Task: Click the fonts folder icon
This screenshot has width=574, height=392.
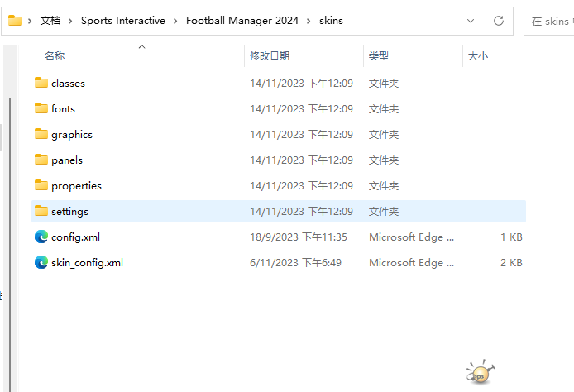Action: (x=41, y=108)
